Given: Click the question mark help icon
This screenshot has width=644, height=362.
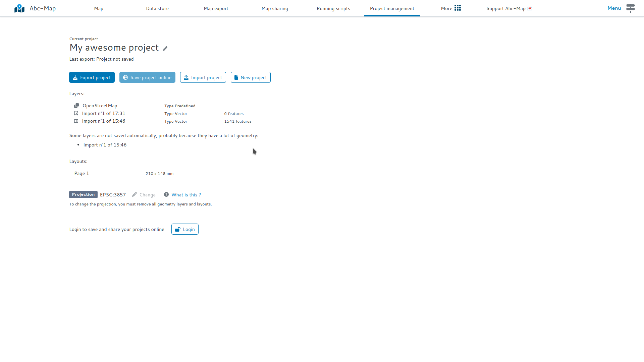Looking at the screenshot, I should (x=166, y=195).
